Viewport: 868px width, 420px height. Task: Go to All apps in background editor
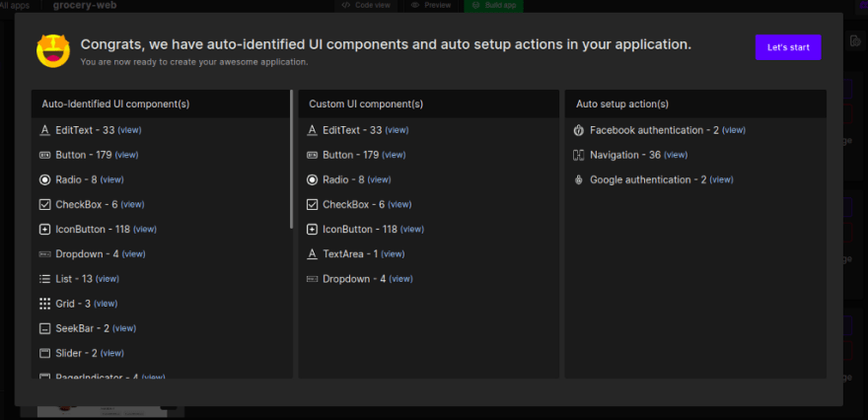(15, 6)
